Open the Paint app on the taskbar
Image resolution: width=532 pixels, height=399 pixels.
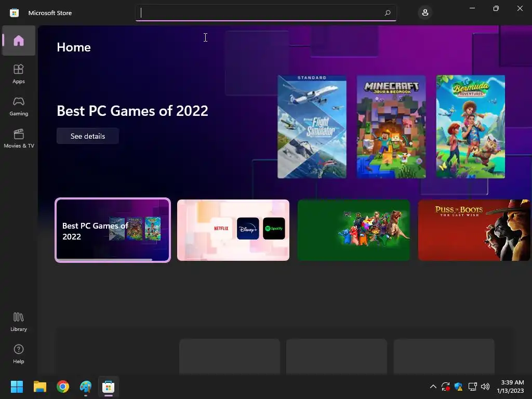click(x=86, y=387)
